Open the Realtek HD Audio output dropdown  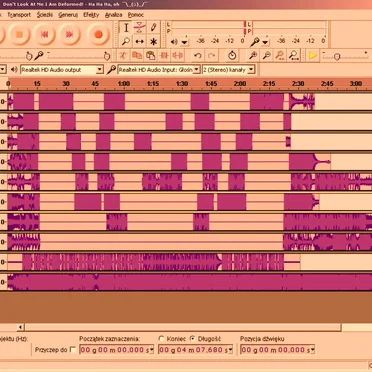click(x=62, y=70)
